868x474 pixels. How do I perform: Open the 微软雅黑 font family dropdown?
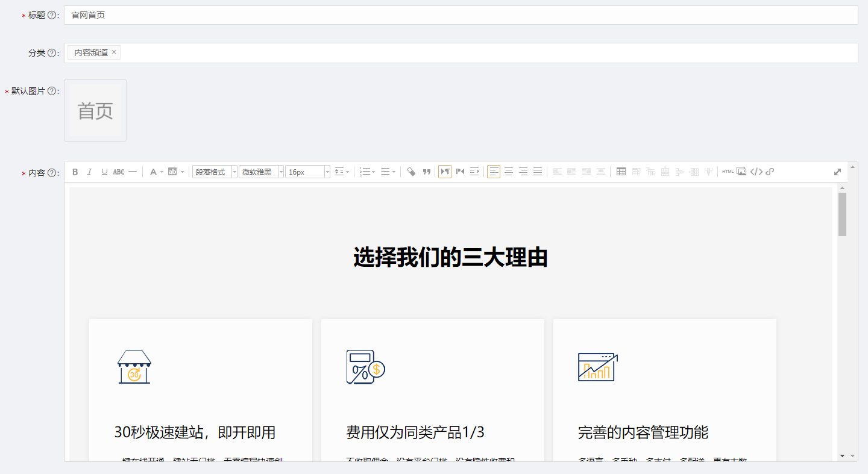tap(262, 172)
